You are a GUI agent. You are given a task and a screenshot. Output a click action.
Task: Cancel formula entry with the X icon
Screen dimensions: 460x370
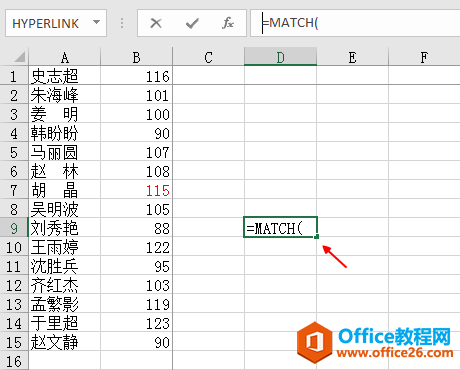(x=156, y=23)
